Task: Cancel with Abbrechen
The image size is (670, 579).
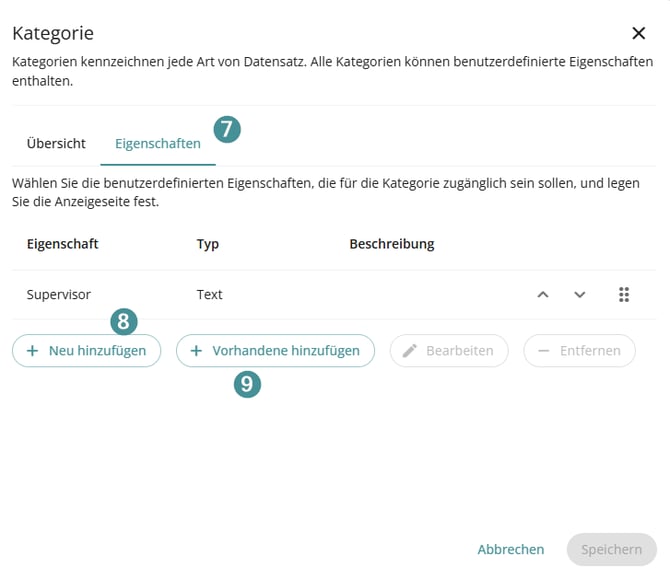Action: (511, 550)
